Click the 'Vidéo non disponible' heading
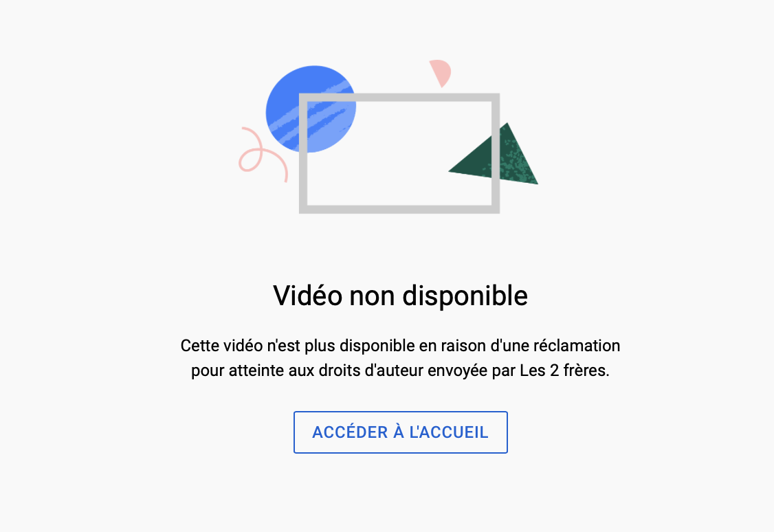The width and height of the screenshot is (774, 532). coord(400,296)
